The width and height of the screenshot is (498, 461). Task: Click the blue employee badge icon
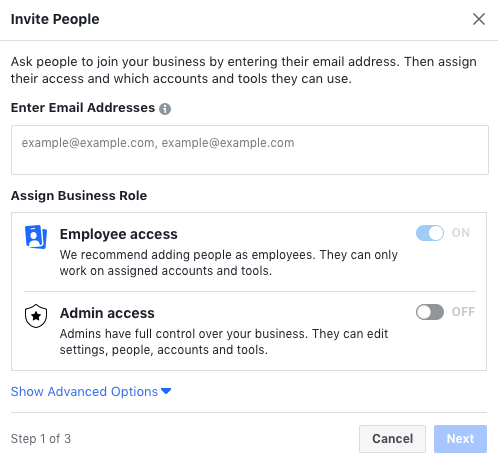point(36,237)
